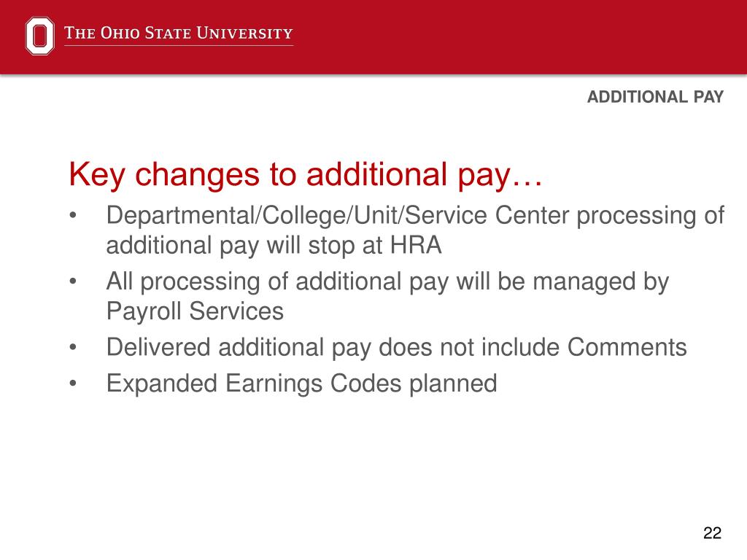This screenshot has height=560, width=747.
Task: Click the first bullet point marker
Action: (73, 216)
